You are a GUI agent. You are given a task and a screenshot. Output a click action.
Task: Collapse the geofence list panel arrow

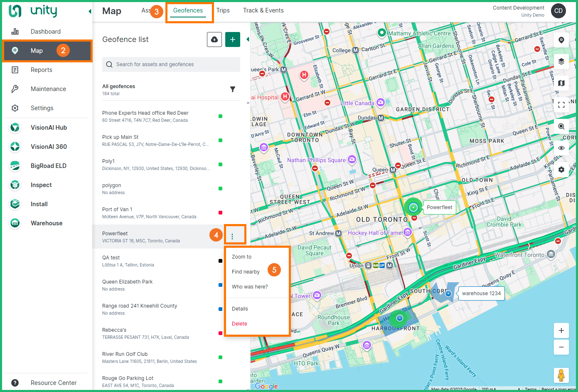click(248, 39)
